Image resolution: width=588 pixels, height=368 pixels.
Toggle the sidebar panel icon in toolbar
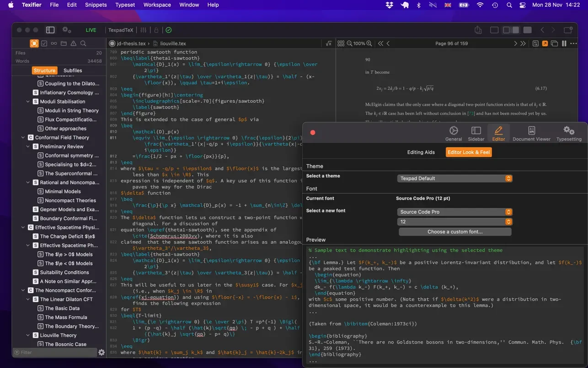[50, 30]
